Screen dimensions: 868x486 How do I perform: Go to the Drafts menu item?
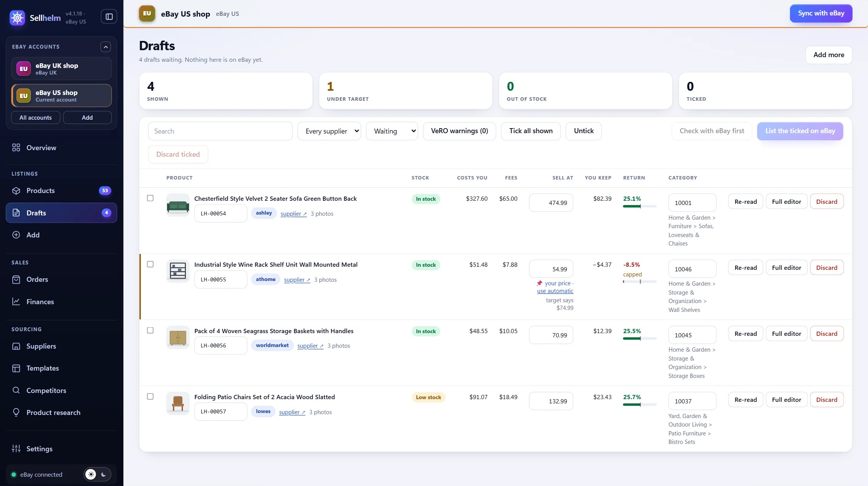(61, 213)
